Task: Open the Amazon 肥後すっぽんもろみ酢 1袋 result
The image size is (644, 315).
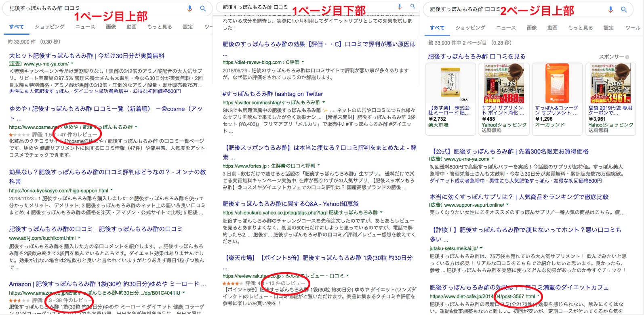Action: pos(107,284)
